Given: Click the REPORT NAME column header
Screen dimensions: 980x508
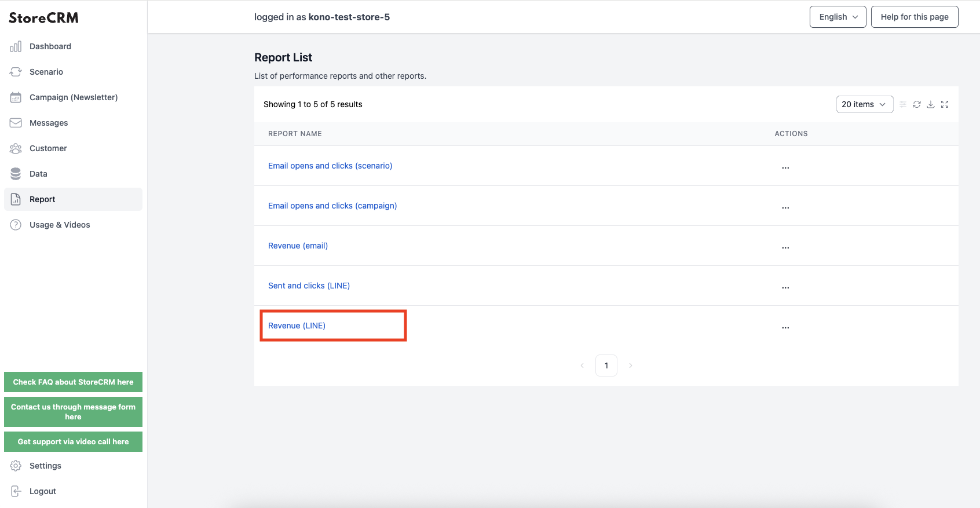Looking at the screenshot, I should pyautogui.click(x=295, y=134).
